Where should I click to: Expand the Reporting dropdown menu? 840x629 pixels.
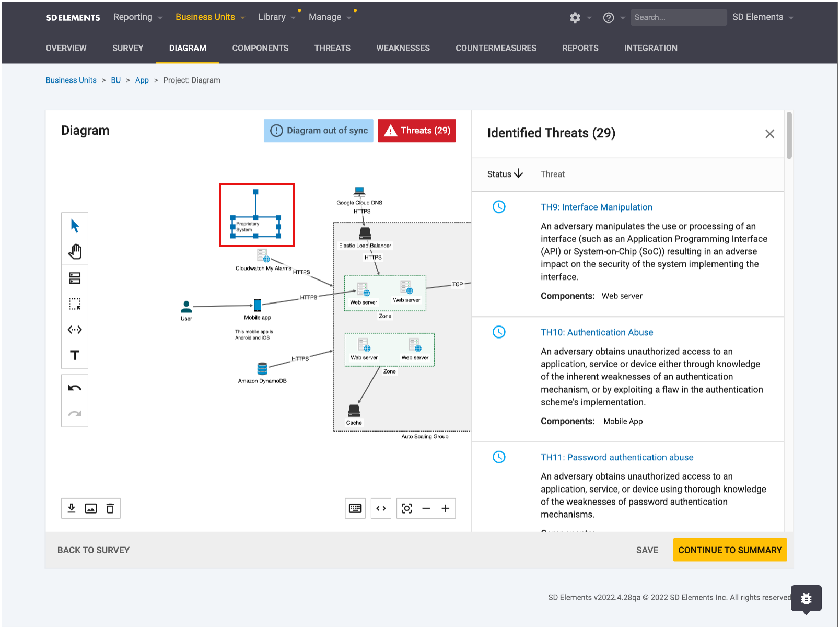(x=138, y=17)
